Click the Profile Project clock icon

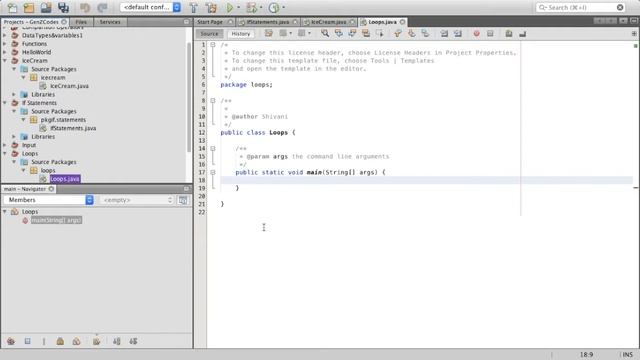[273, 7]
